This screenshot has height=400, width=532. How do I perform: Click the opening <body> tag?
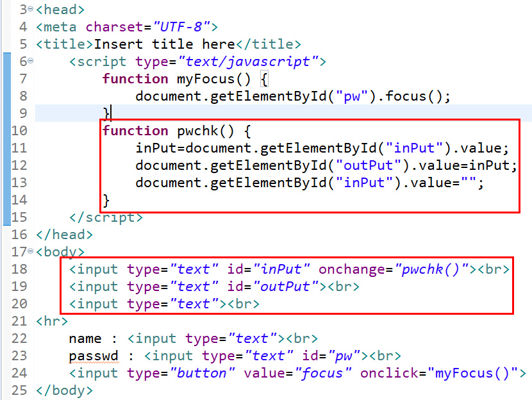pos(60,252)
